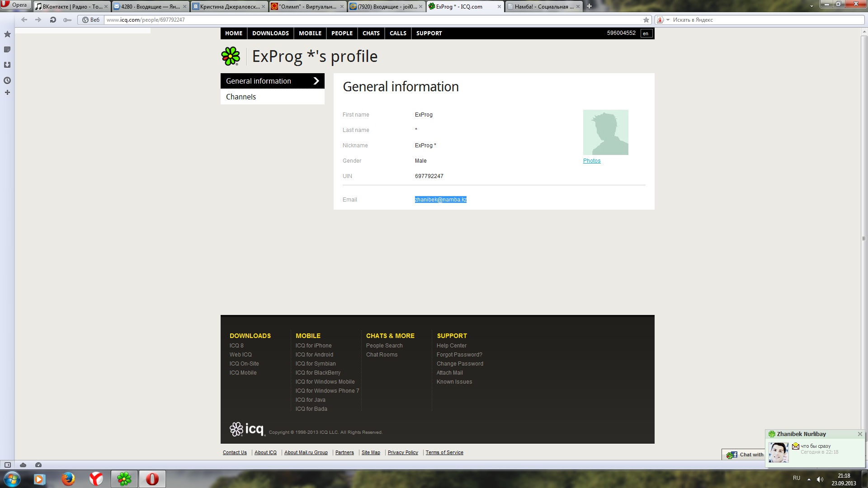
Task: Open Windows Start button
Action: [x=12, y=479]
